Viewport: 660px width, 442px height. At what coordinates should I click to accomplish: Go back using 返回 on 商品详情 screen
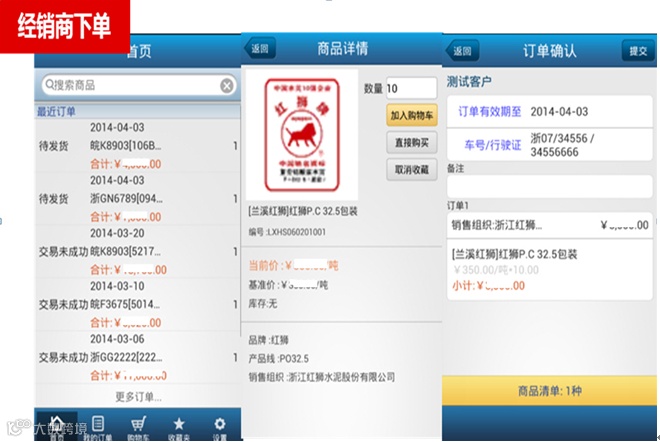[x=260, y=48]
